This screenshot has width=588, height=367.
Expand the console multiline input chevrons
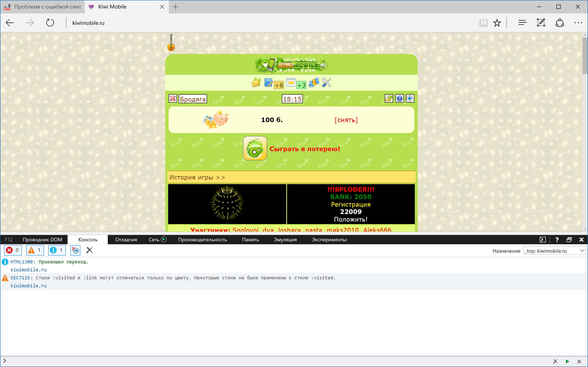point(579,361)
